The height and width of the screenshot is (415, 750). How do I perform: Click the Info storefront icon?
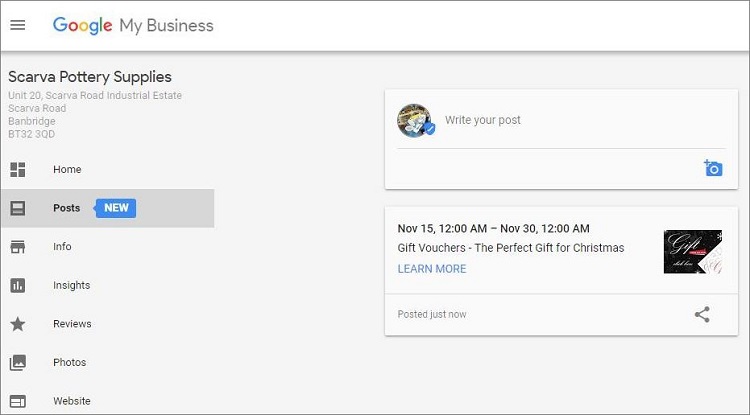(18, 247)
